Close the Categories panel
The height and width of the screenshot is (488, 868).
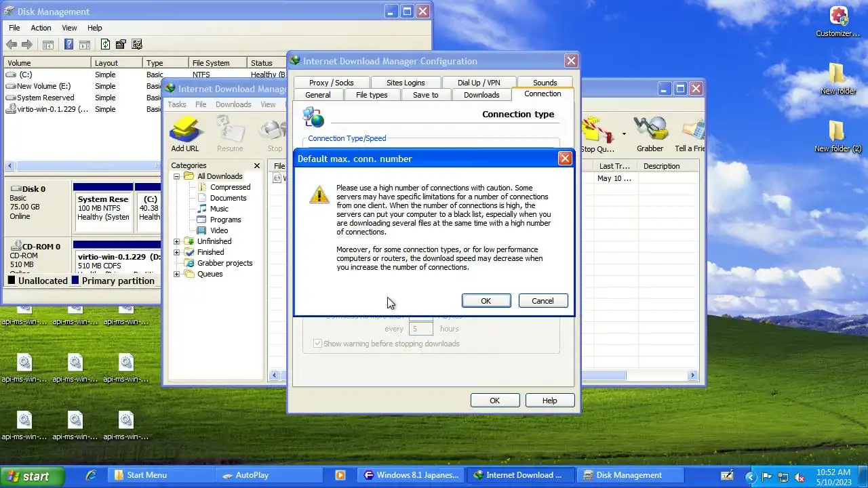point(257,165)
